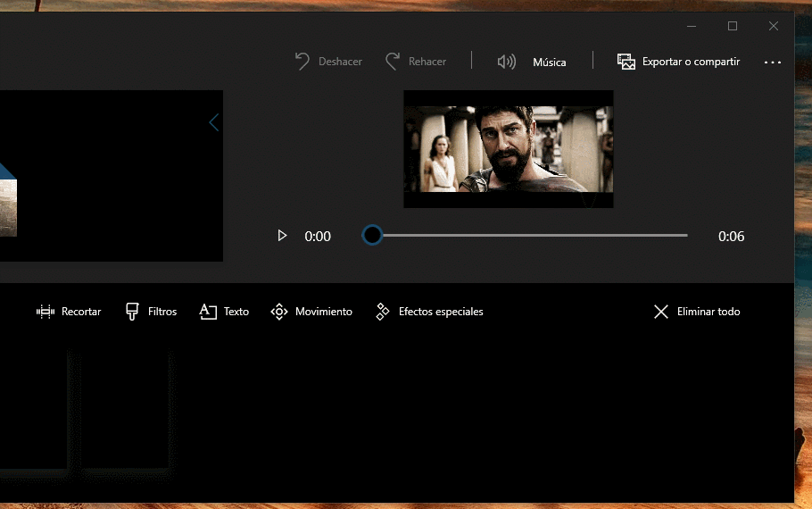Screen dimensions: 812x509
Task: Click the Exportar o compartir picture icon
Action: (x=626, y=61)
